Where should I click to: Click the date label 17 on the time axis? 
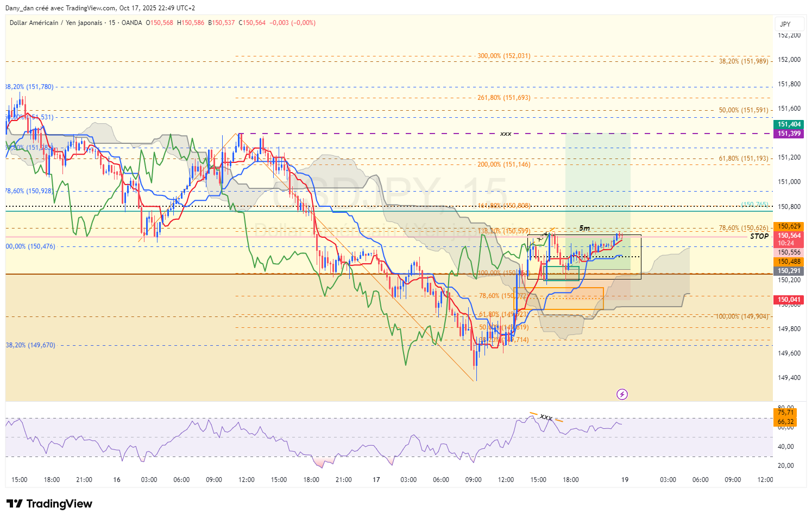[376, 480]
